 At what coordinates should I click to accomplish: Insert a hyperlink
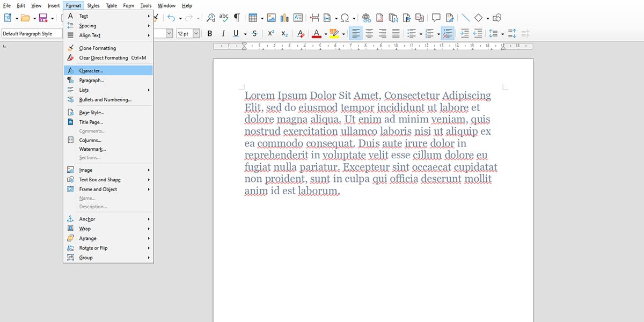(x=367, y=17)
